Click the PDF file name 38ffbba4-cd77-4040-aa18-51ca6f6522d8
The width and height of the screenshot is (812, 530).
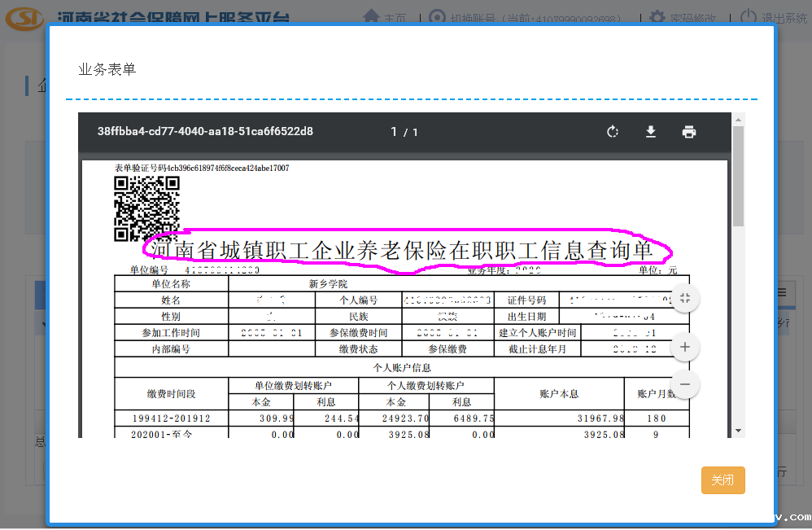tap(205, 132)
